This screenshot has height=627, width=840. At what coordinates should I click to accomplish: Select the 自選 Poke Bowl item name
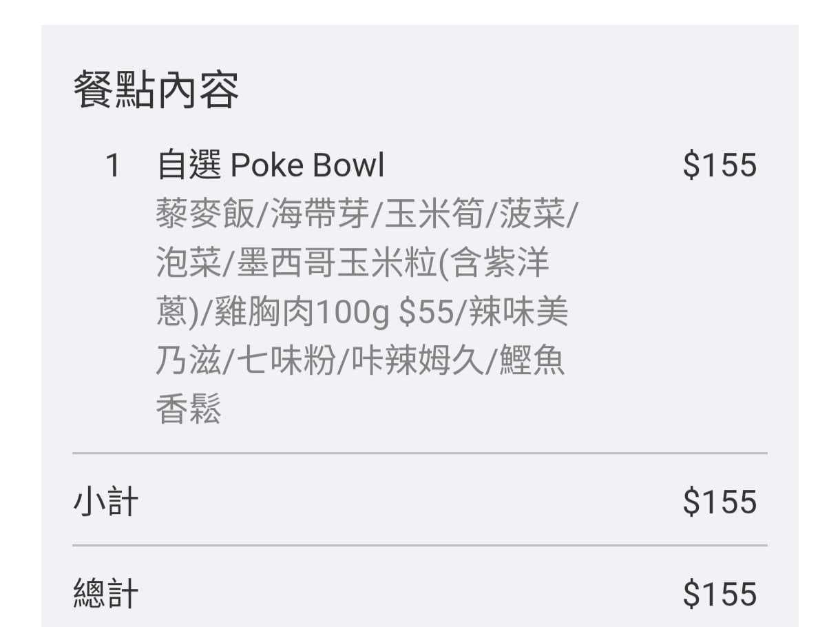point(271,166)
